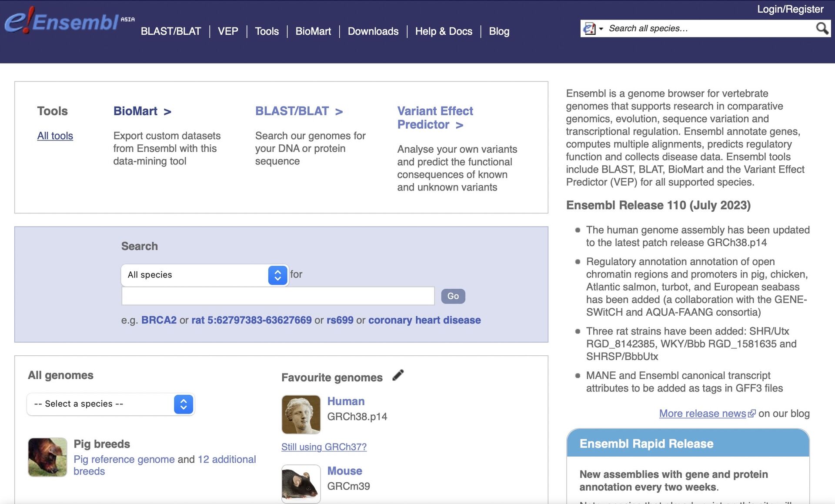The height and width of the screenshot is (504, 835).
Task: Click the magnifying glass search icon
Action: pos(822,28)
